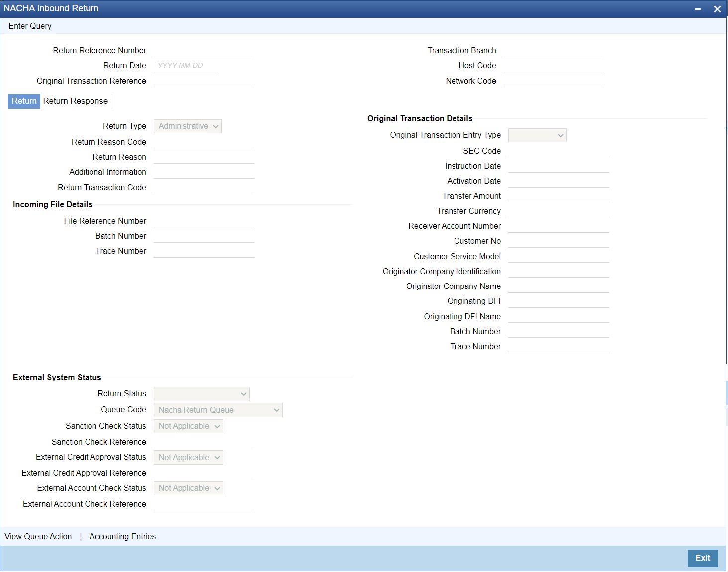728x572 pixels.
Task: Focus Incoming File Details Trace Number field
Action: [x=204, y=251]
